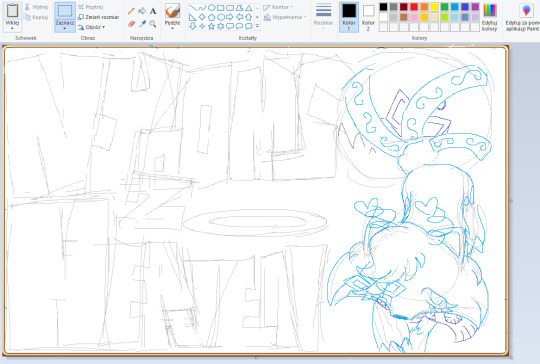Click shapes gallery next-row arrow
Viewport: 540px width, 364px height.
(257, 17)
